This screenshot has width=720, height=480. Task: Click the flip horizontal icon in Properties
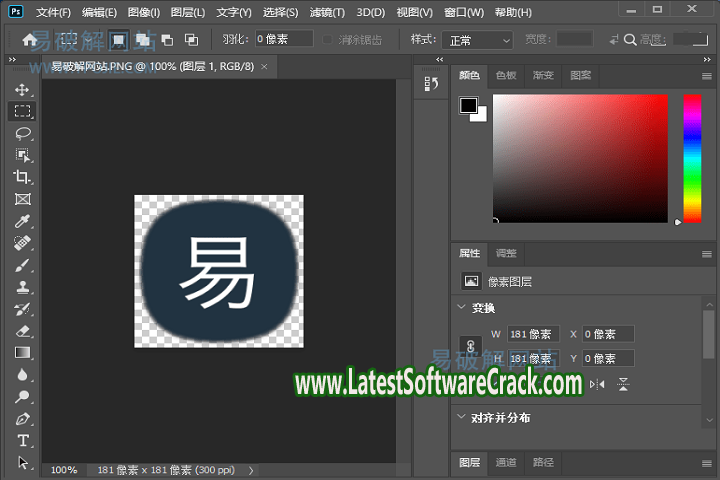point(598,384)
